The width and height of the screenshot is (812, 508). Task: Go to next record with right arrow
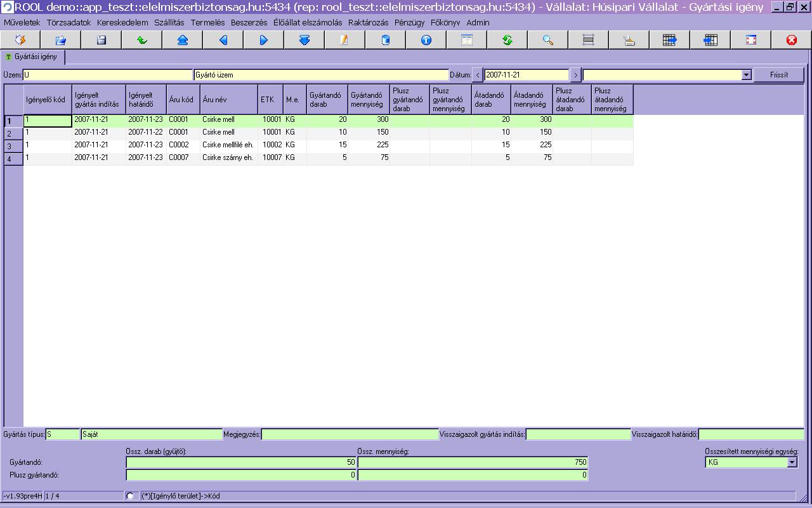[x=263, y=40]
